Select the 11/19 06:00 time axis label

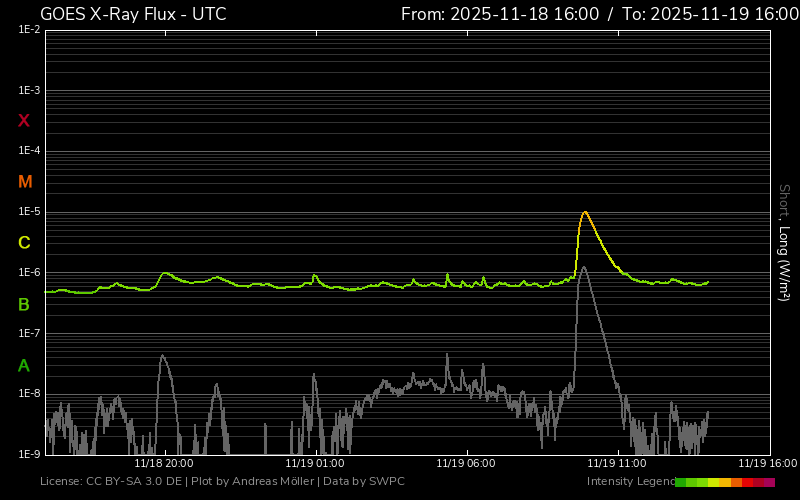[x=466, y=463]
